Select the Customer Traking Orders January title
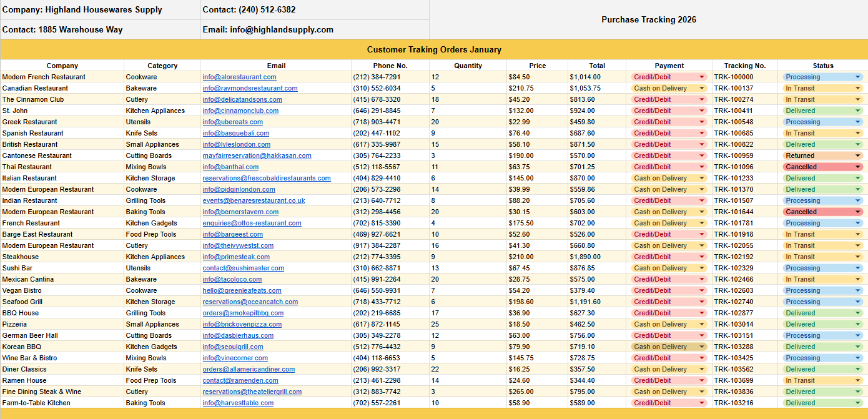Image resolution: width=868 pixels, height=419 pixels. (x=434, y=49)
